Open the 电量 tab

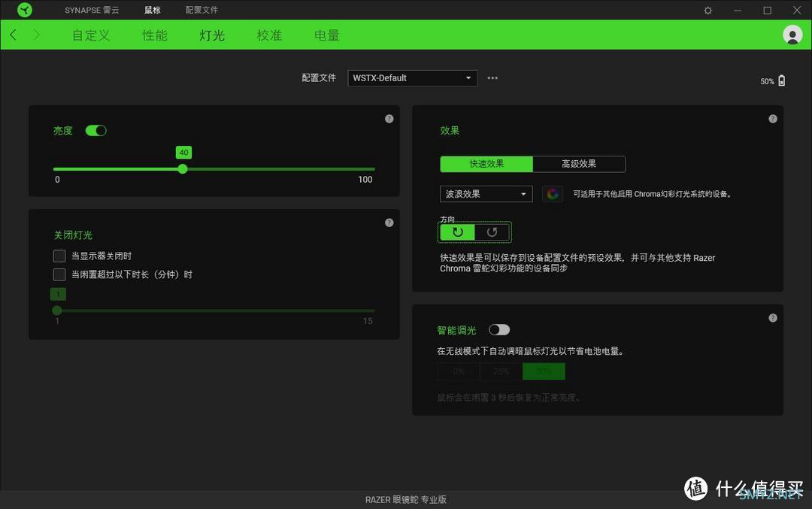[327, 35]
